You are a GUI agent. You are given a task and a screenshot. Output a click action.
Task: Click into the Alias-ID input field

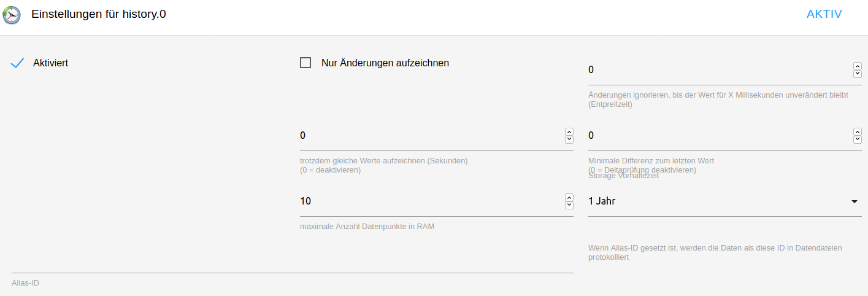point(292,264)
